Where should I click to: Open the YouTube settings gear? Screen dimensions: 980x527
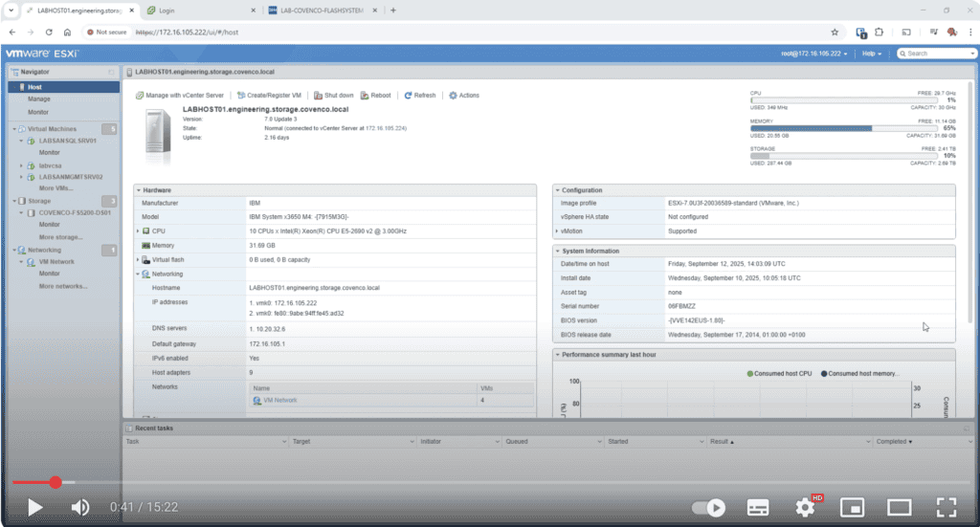tap(805, 507)
